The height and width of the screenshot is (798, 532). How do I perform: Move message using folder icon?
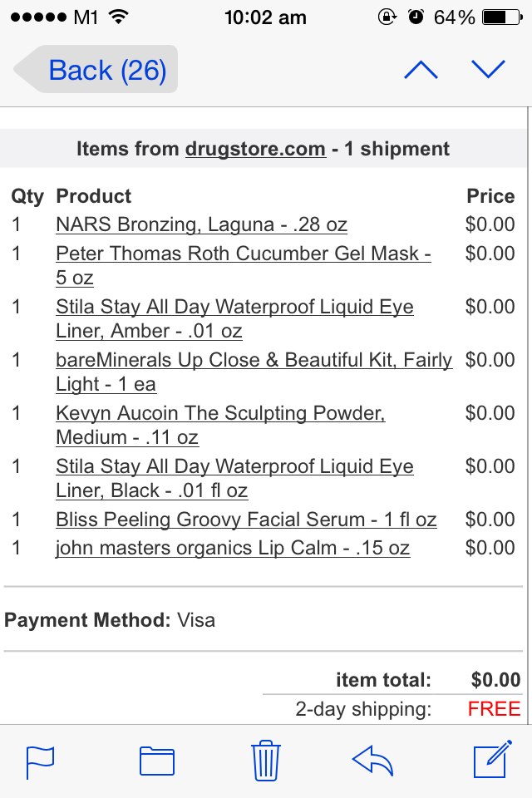[156, 761]
